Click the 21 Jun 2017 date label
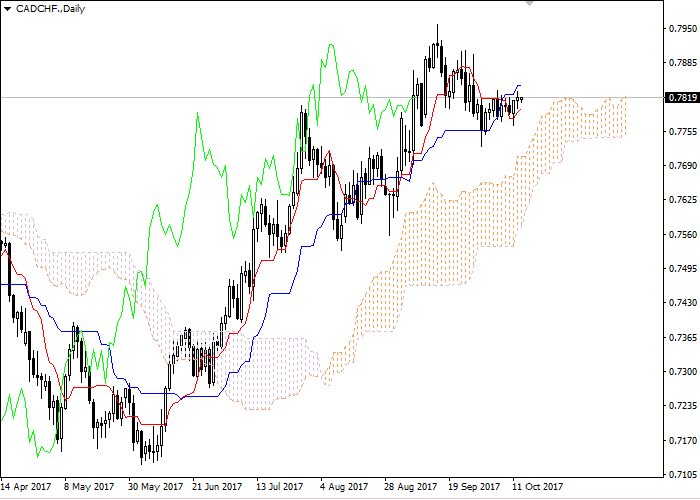Image resolution: width=700 pixels, height=500 pixels. (217, 486)
